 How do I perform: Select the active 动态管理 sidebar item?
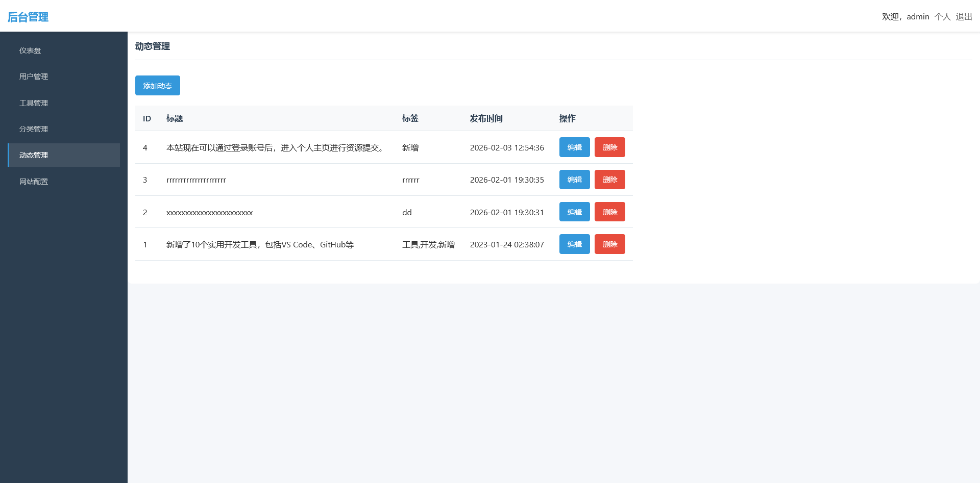tap(33, 155)
